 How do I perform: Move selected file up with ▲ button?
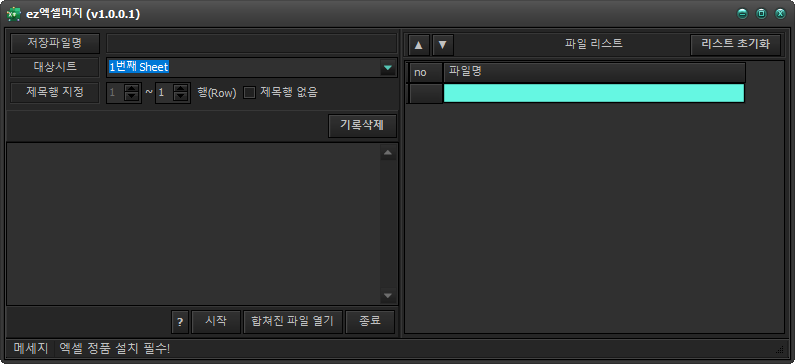coord(419,45)
